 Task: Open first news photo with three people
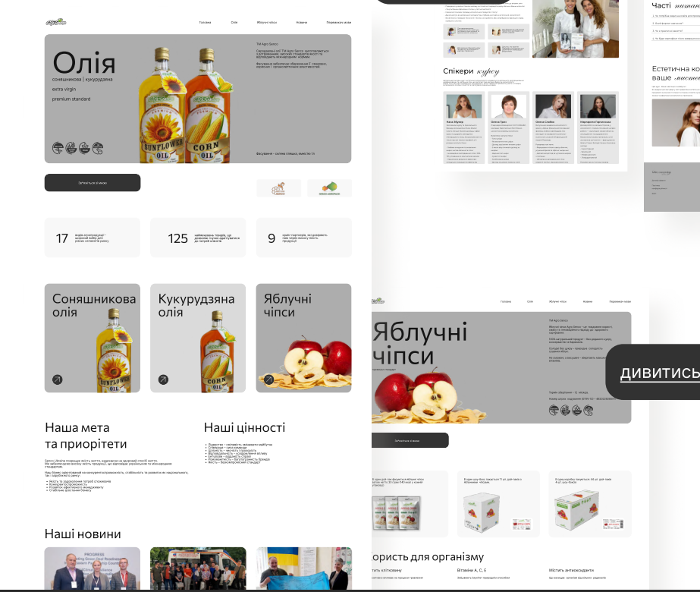pyautogui.click(x=93, y=568)
